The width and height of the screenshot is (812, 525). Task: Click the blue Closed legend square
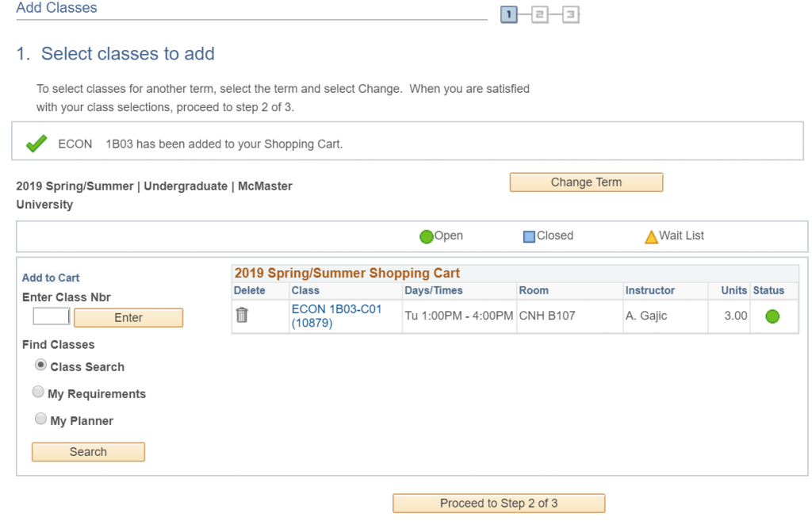[529, 236]
